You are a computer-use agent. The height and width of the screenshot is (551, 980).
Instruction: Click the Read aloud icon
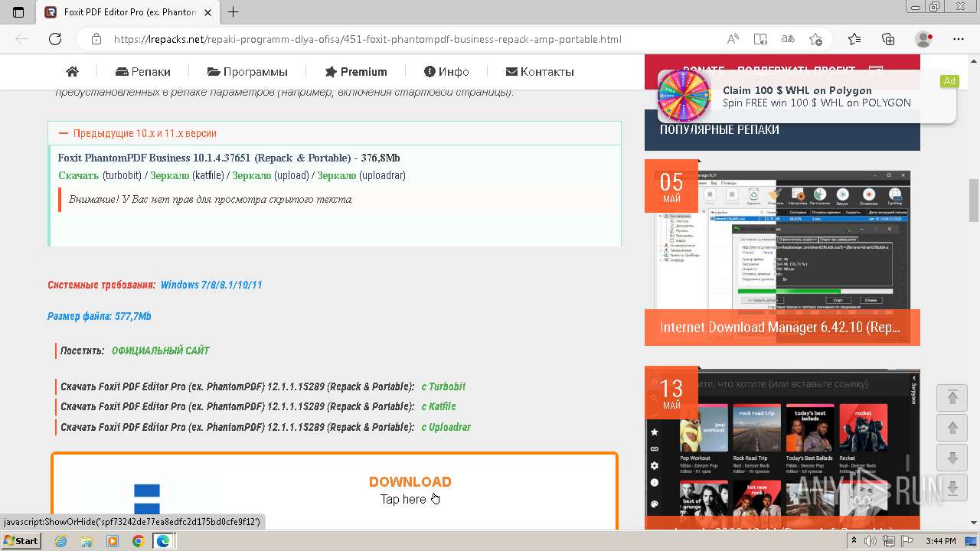(x=733, y=39)
